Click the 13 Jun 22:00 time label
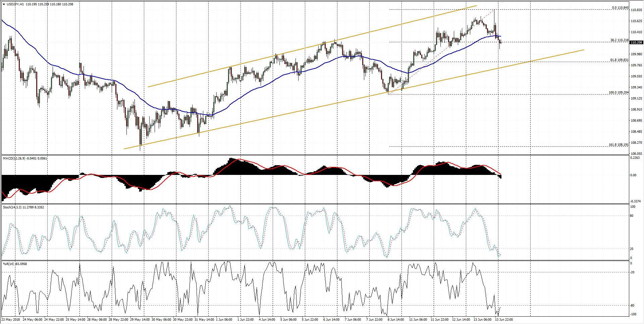This screenshot has height=324, width=644. point(504,319)
